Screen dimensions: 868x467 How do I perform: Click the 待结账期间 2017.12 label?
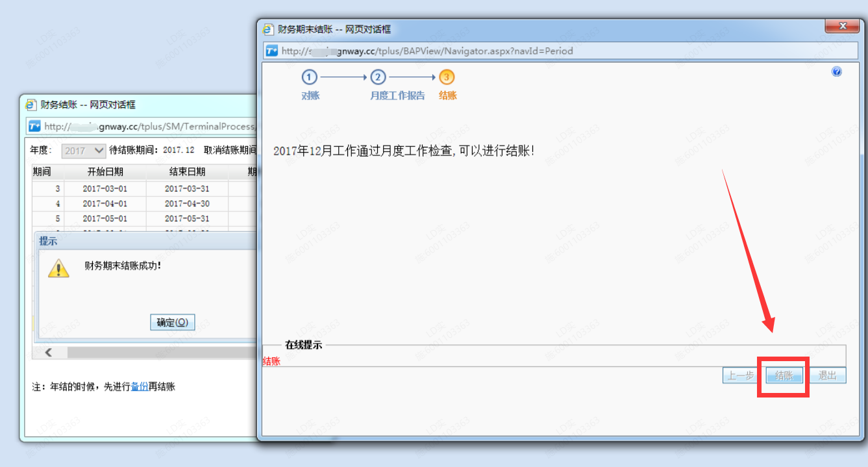click(x=151, y=150)
